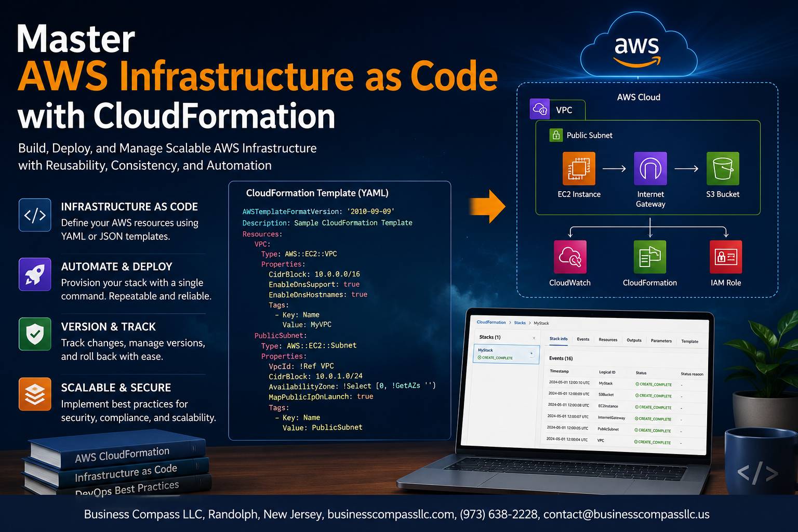Image resolution: width=798 pixels, height=532 pixels.
Task: Click the INFRASTRUCTURE AS CODE heading
Action: [129, 207]
